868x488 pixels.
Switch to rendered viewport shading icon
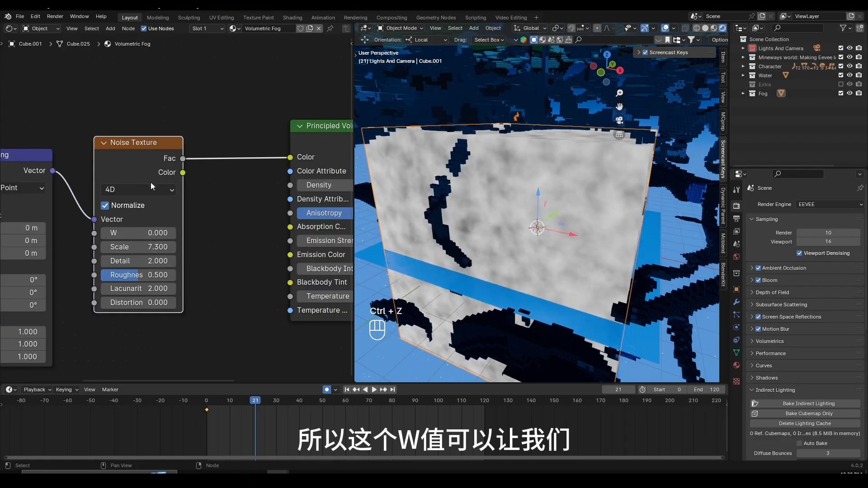[722, 28]
